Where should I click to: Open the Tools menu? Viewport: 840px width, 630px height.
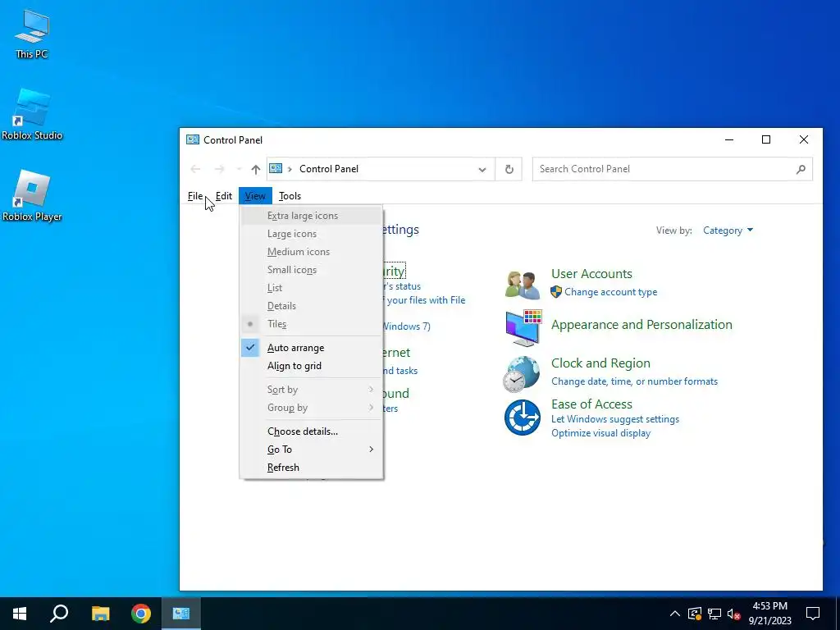pos(290,196)
